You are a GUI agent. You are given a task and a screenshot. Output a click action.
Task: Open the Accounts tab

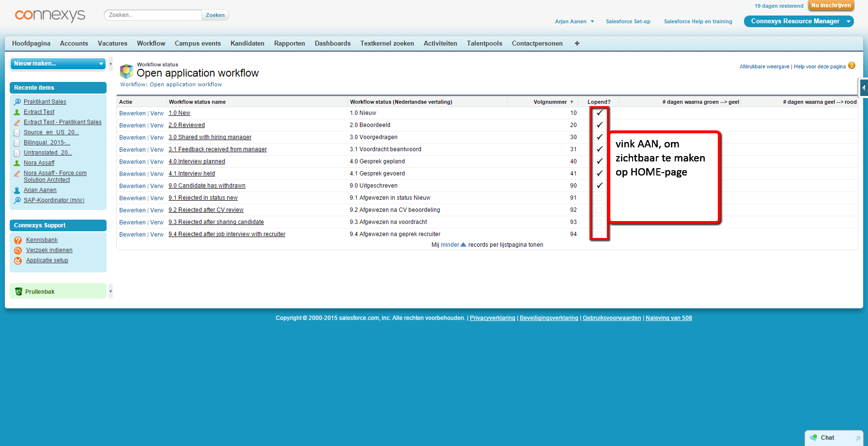(x=74, y=43)
